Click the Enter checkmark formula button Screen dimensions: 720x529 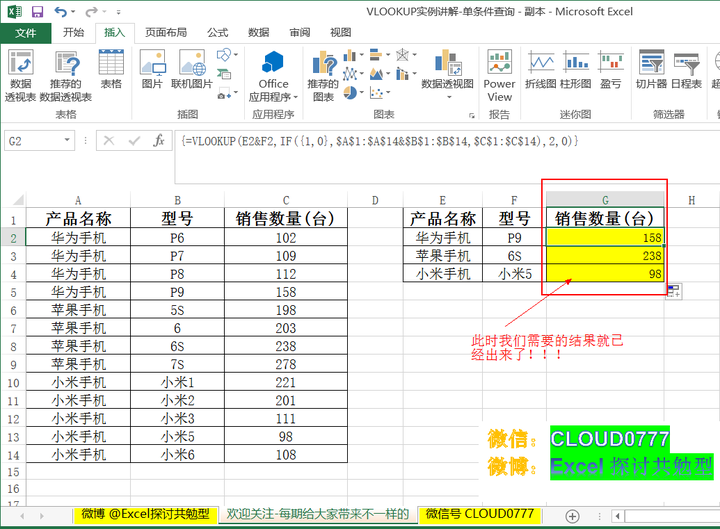coord(134,141)
